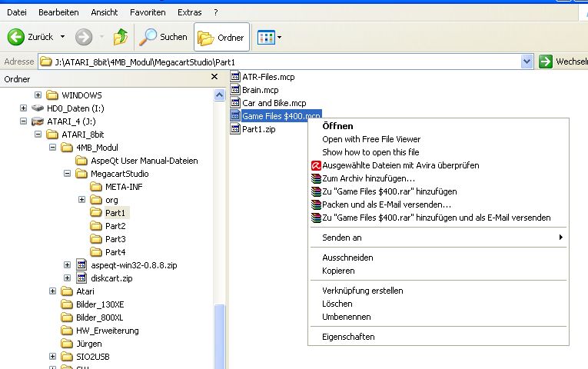The width and height of the screenshot is (588, 369).
Task: Select Brain.mcp file icon
Action: pos(235,90)
